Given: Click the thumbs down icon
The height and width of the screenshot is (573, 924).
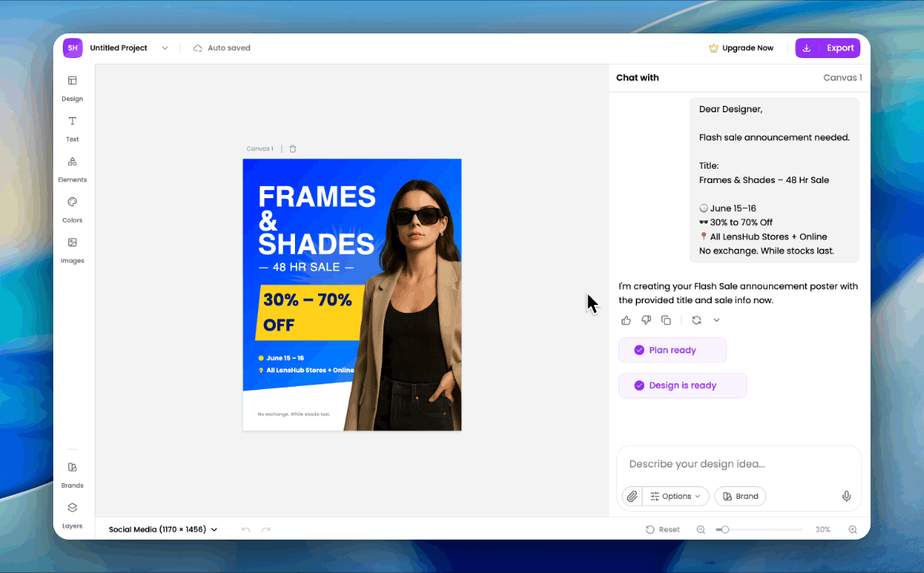Looking at the screenshot, I should click(x=646, y=320).
